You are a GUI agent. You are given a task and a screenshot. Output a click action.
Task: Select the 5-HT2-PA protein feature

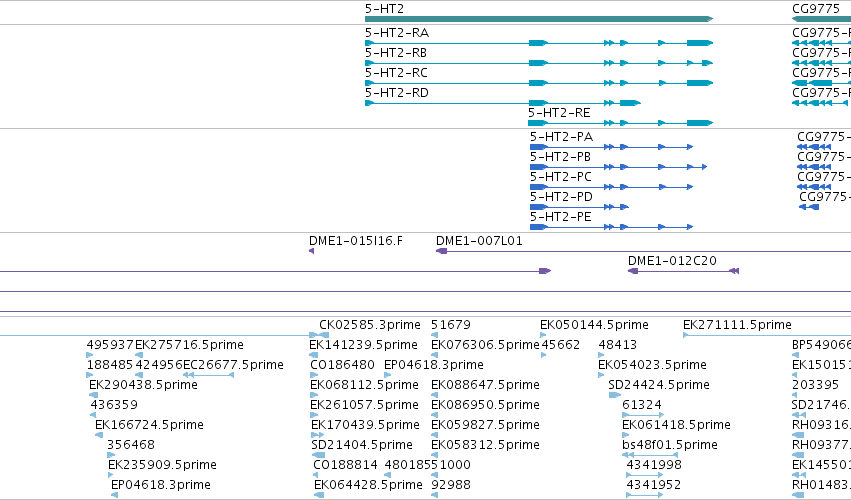(612, 147)
